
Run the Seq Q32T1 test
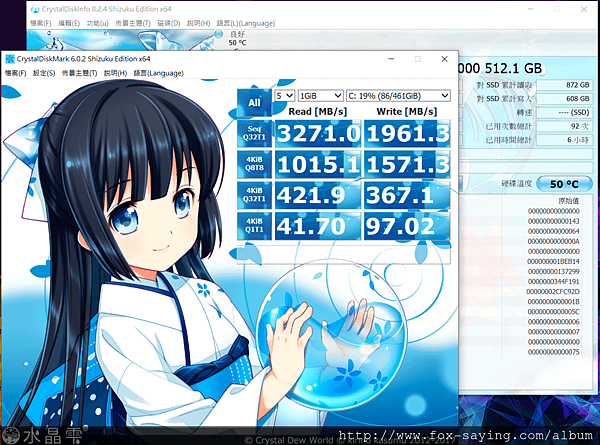[x=254, y=133]
